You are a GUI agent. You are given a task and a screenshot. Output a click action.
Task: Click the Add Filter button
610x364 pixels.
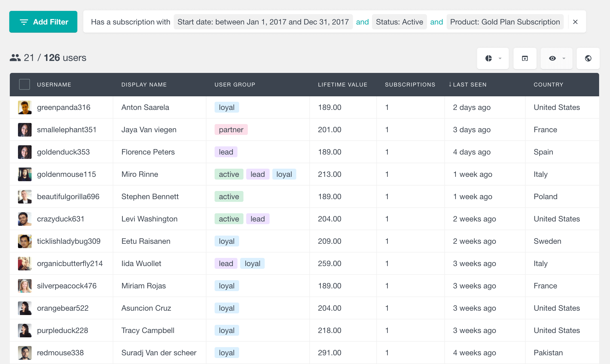tap(43, 21)
